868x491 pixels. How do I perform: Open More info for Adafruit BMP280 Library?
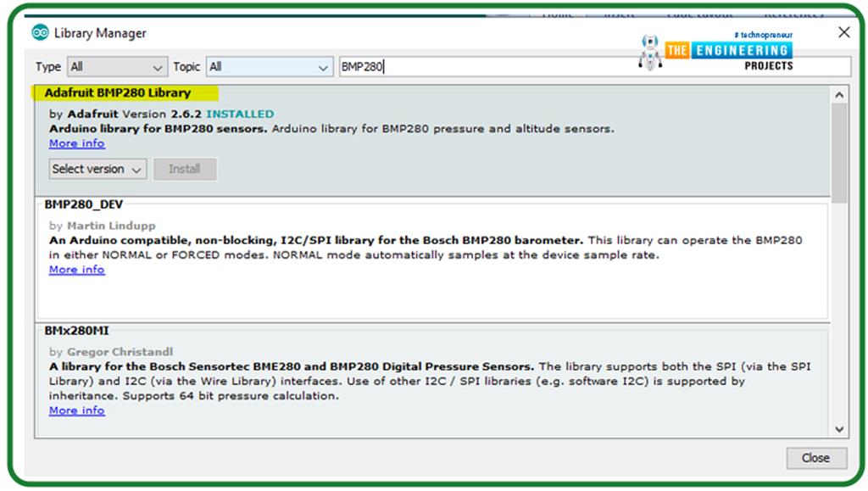[76, 143]
